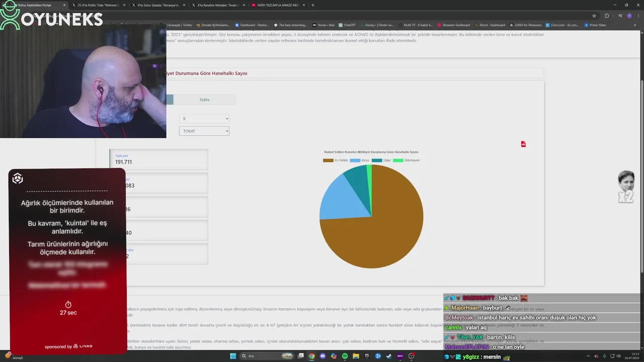Screen dimensions: 644x362
Task: Open Task View on taskbar
Action: (x=300, y=356)
